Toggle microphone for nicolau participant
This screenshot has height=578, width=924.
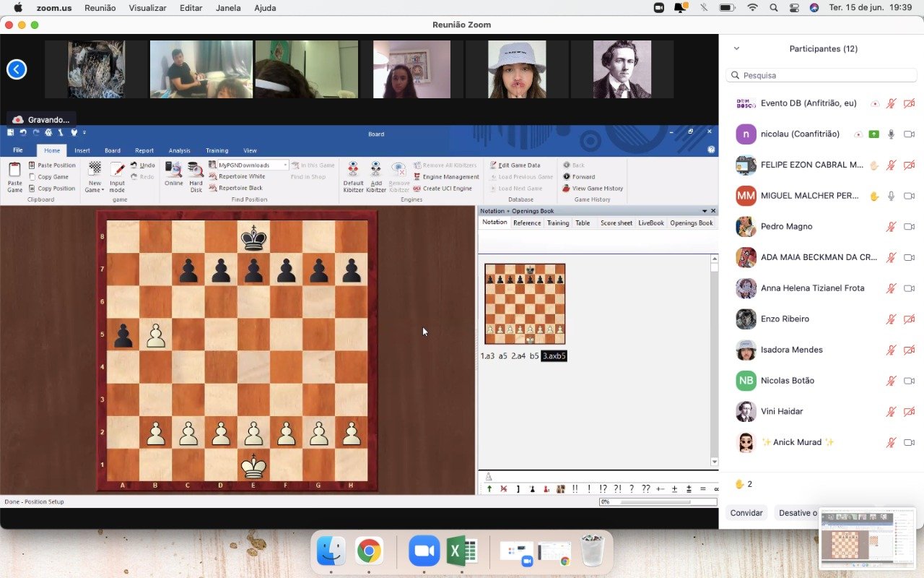click(x=892, y=134)
